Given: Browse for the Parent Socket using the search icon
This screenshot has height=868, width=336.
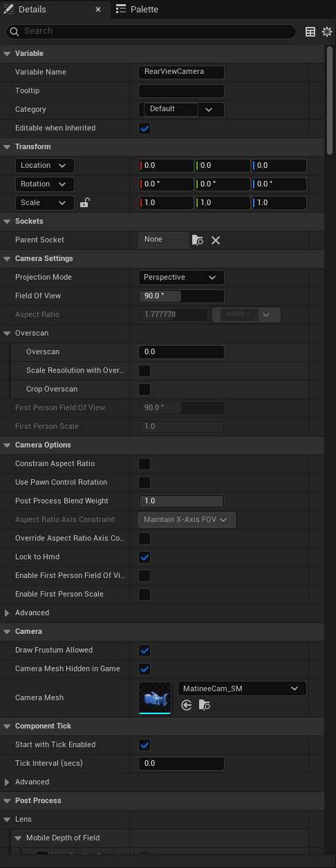Looking at the screenshot, I should [x=198, y=240].
